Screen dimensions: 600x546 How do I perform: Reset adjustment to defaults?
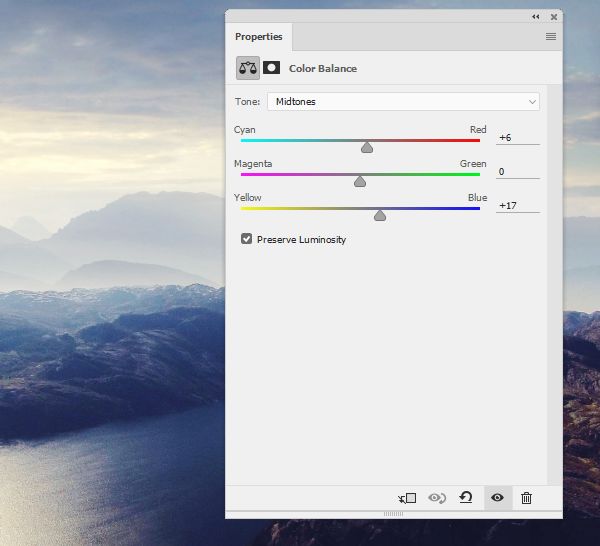click(466, 498)
